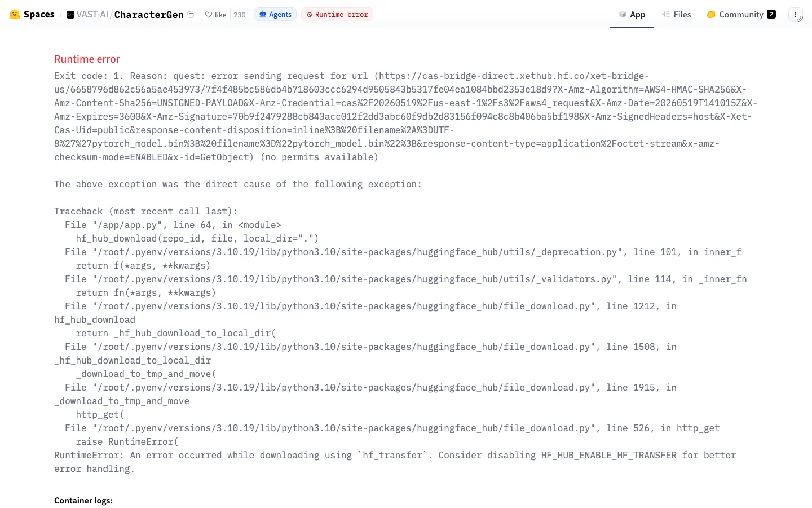Click the indented 'http_get(' code line
812x508 pixels.
click(100, 414)
